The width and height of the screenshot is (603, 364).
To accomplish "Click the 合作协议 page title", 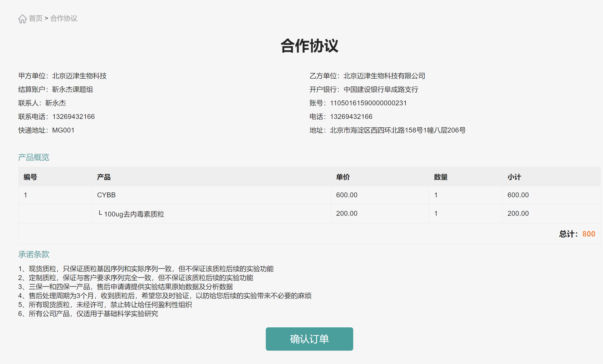I will pyautogui.click(x=309, y=46).
